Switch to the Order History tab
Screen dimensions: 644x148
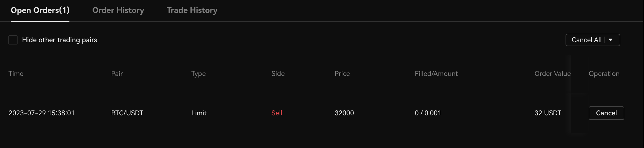(118, 10)
